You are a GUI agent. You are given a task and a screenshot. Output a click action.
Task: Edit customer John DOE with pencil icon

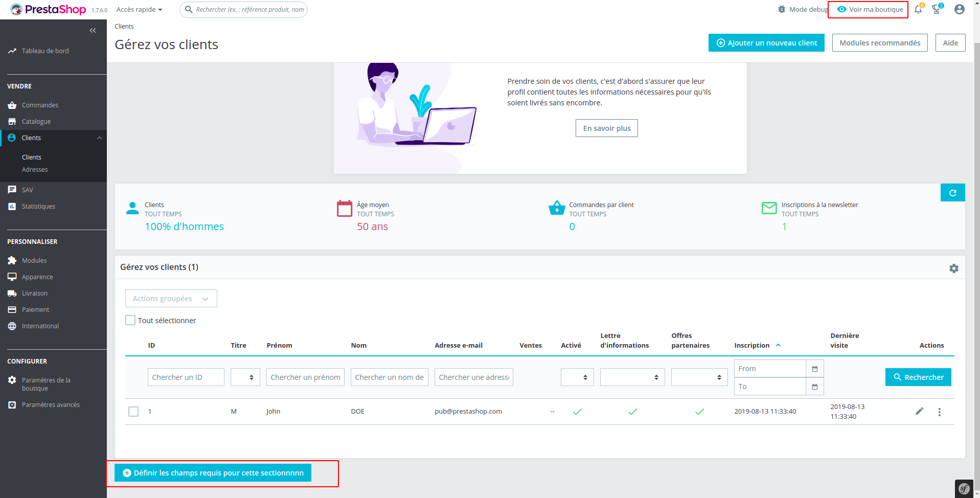point(919,411)
